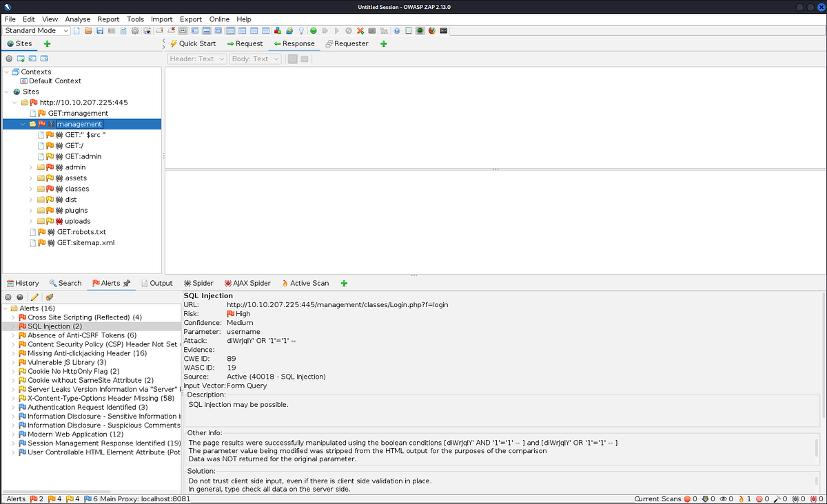Click the gray circle icon in the Sites toolbar
The image size is (827, 504).
pos(9,59)
